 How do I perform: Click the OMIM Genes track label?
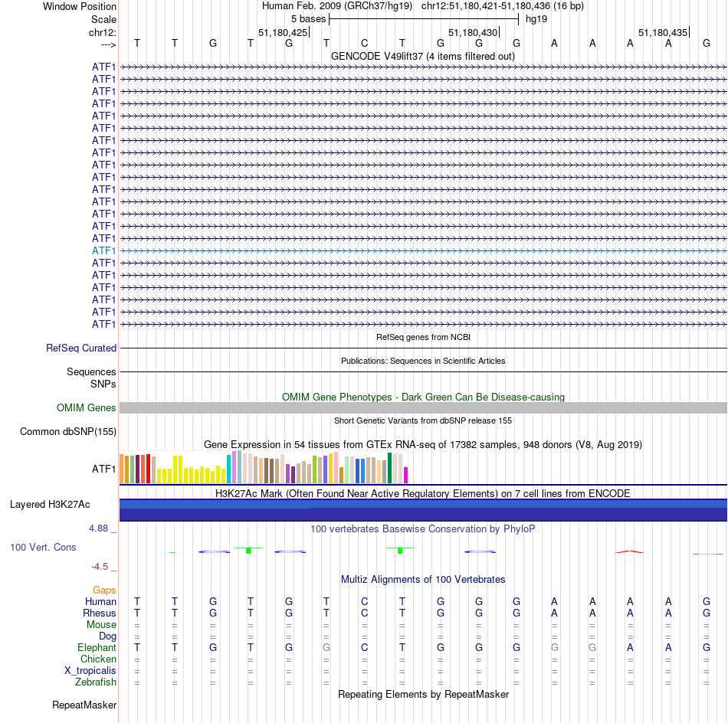(x=86, y=408)
